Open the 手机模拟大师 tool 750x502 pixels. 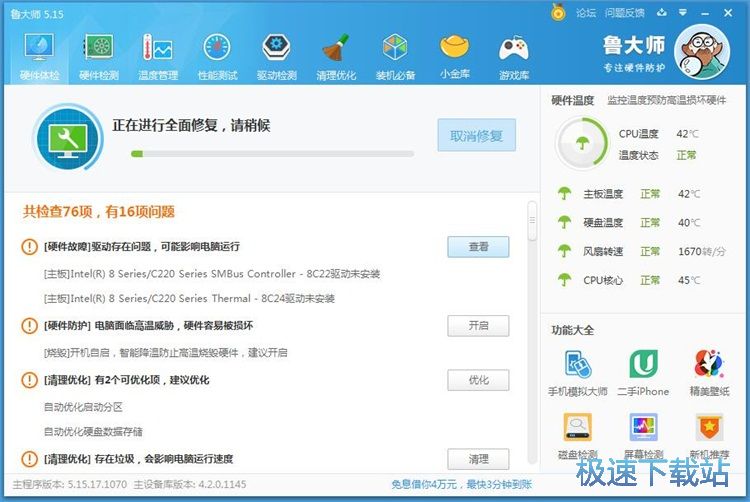pos(578,373)
